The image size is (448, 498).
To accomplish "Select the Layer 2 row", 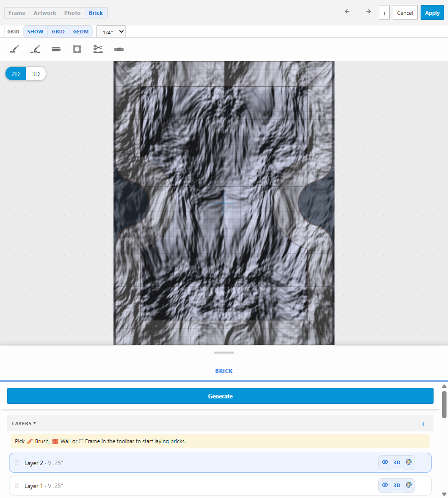I will tap(220, 463).
